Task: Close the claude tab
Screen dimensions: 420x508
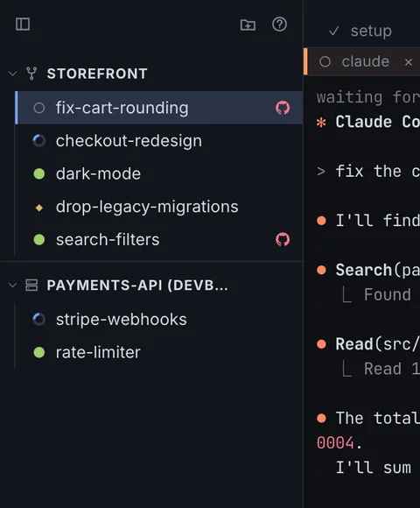Action: [x=409, y=62]
